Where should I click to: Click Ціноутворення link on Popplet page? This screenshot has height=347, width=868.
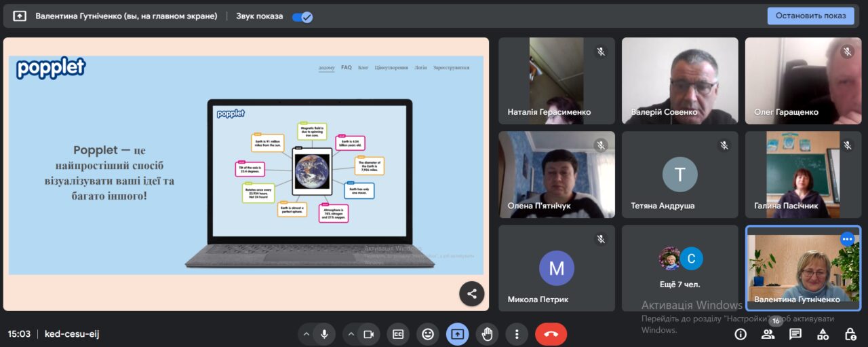coord(391,68)
